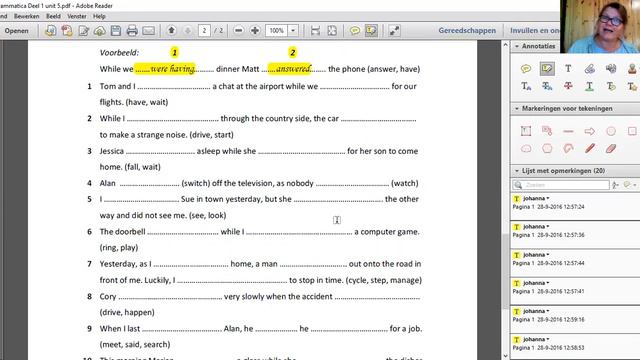
Task: Click the sign document icon
Action: [83, 31]
